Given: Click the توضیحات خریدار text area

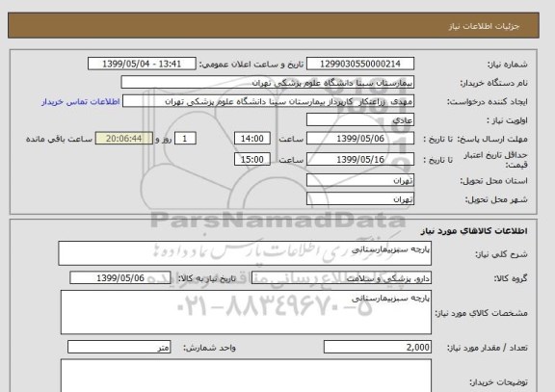Looking at the screenshot, I should pyautogui.click(x=246, y=376).
